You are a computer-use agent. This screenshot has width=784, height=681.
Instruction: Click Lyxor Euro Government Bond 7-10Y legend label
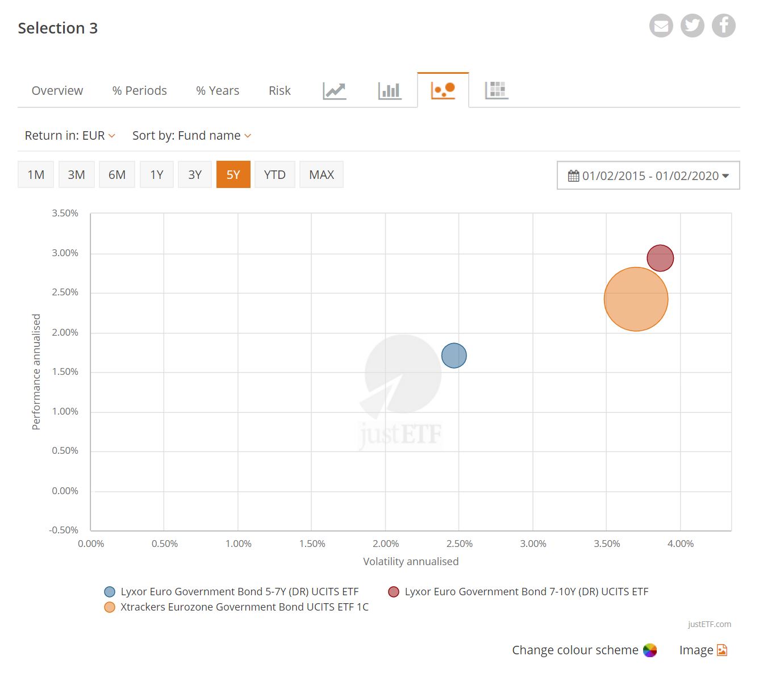[527, 592]
